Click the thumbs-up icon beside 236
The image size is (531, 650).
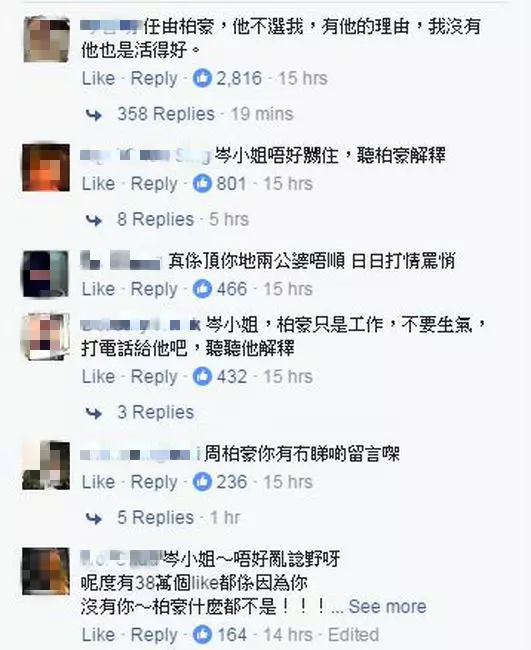point(202,482)
